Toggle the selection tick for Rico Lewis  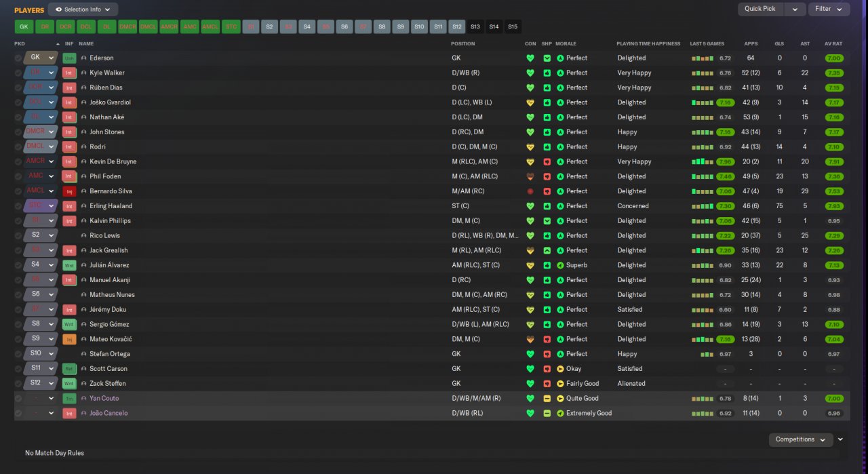tap(18, 235)
